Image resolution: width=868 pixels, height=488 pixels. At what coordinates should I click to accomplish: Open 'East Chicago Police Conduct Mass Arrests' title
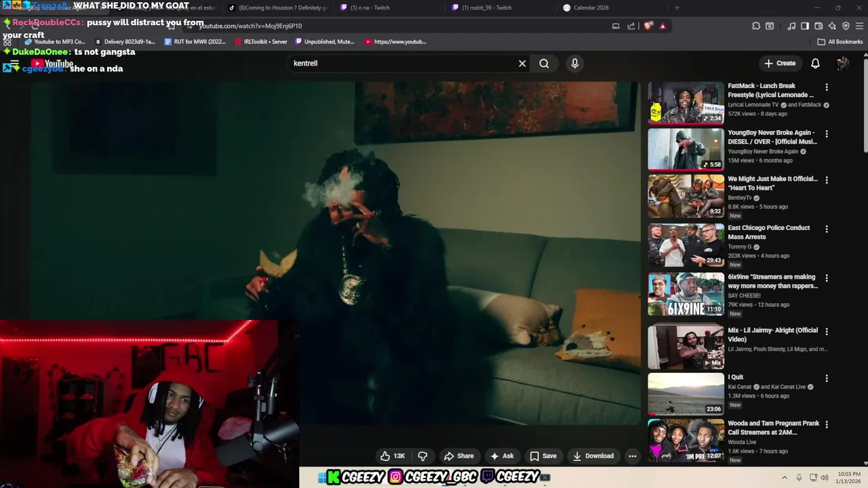click(x=769, y=232)
